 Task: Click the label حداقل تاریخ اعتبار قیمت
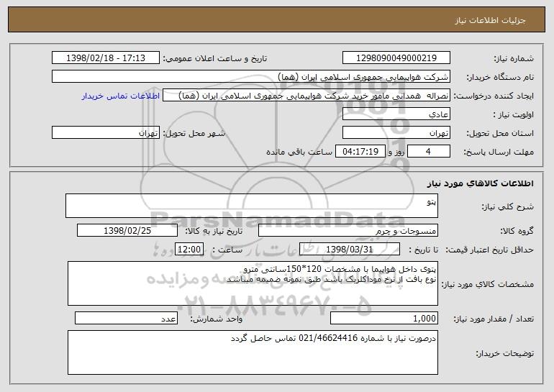(489, 250)
